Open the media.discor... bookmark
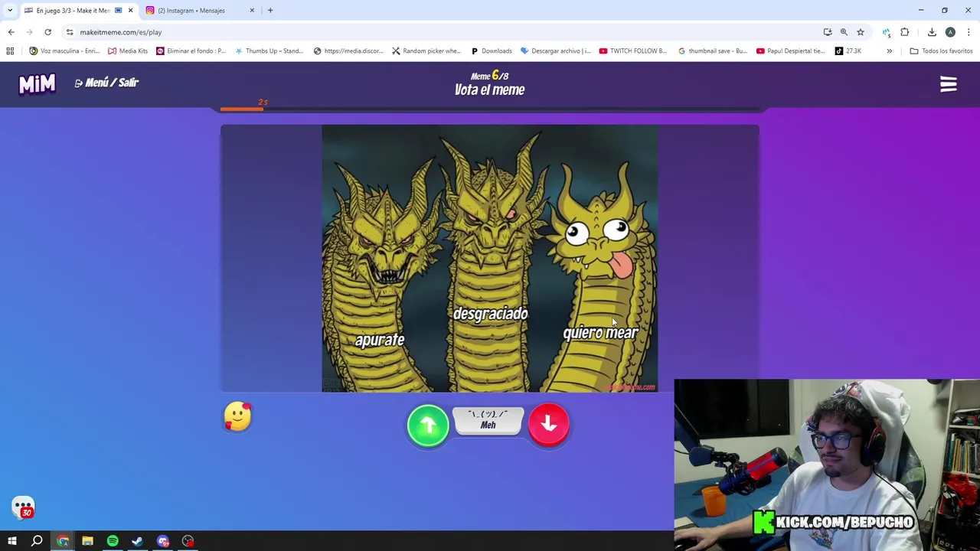Screen dimensions: 980x551 tap(348, 51)
